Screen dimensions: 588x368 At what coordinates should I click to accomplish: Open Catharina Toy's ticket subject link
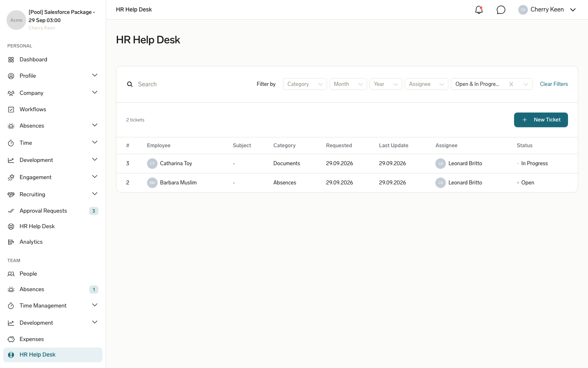(234, 164)
